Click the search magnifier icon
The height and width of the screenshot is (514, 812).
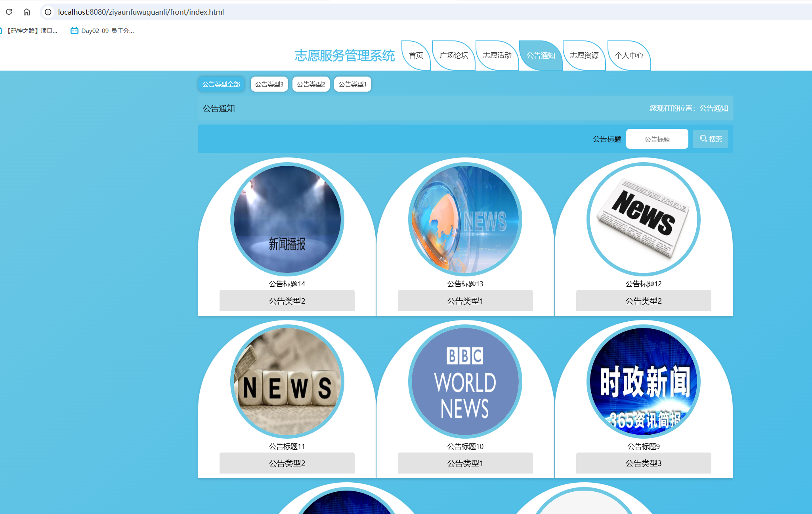703,138
